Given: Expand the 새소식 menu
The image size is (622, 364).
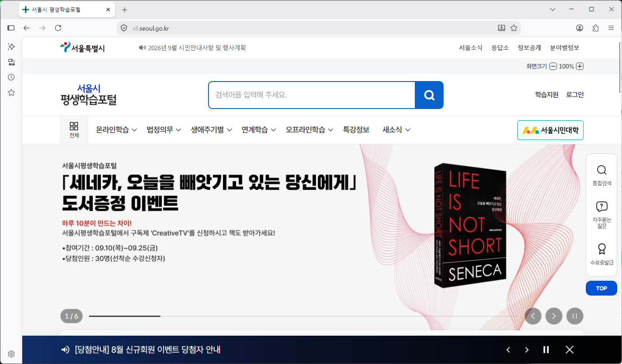Looking at the screenshot, I should 396,129.
